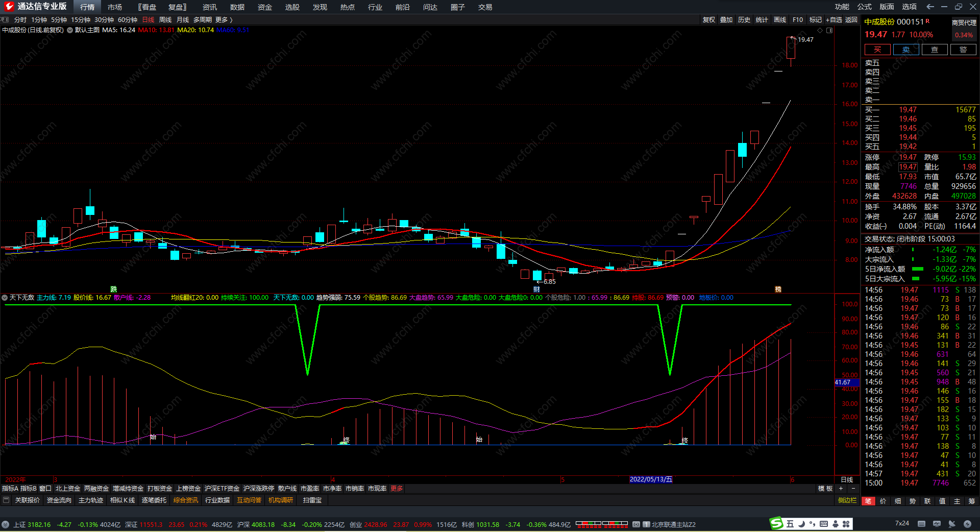Open the 市场 menu

click(x=115, y=7)
